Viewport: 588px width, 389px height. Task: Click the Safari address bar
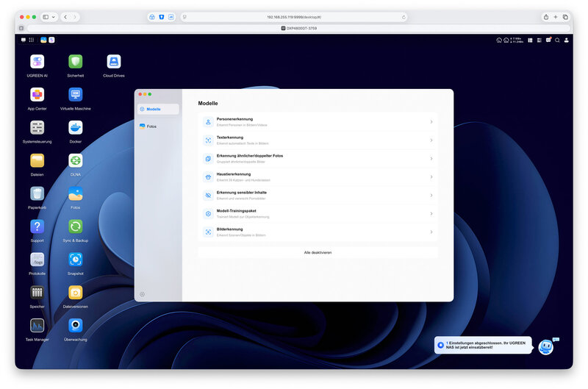[x=294, y=17]
